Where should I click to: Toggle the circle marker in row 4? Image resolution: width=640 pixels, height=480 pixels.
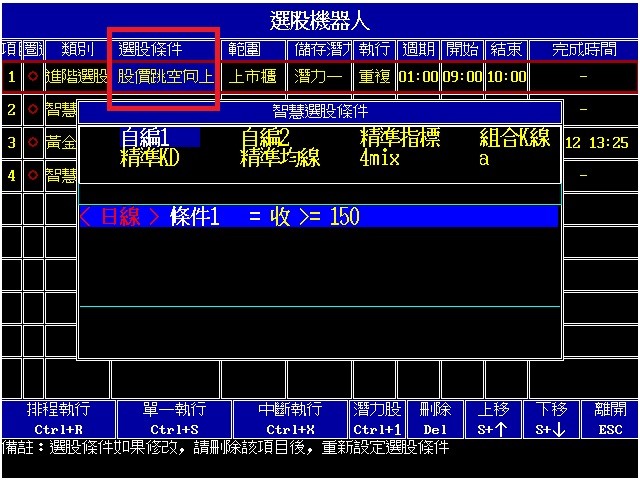pyautogui.click(x=33, y=176)
